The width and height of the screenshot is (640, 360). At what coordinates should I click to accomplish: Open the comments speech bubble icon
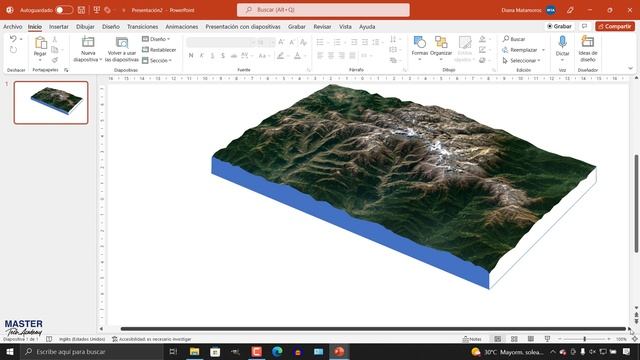584,26
